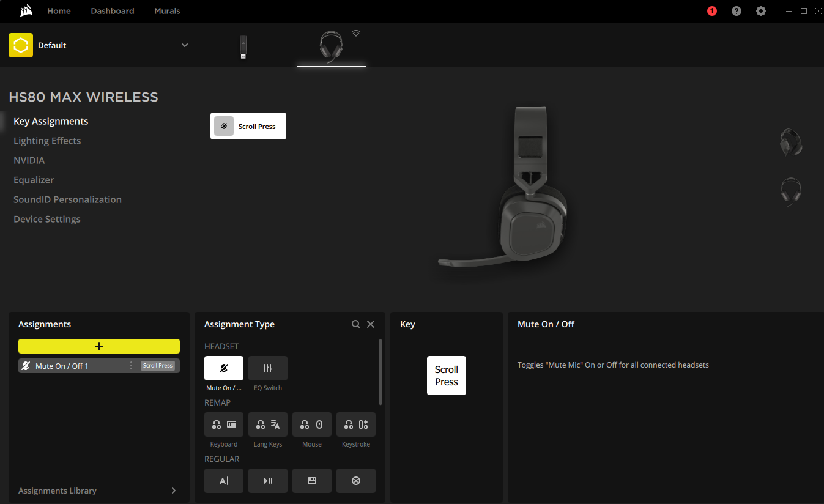Select the HS80 headset device icon
The image size is (824, 504).
(x=331, y=47)
